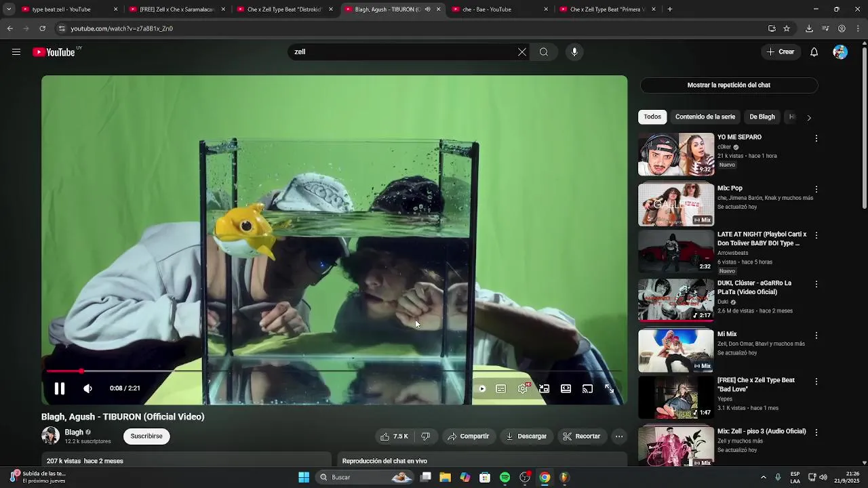Image resolution: width=868 pixels, height=488 pixels.
Task: Open Spotify from taskbar
Action: 505,477
